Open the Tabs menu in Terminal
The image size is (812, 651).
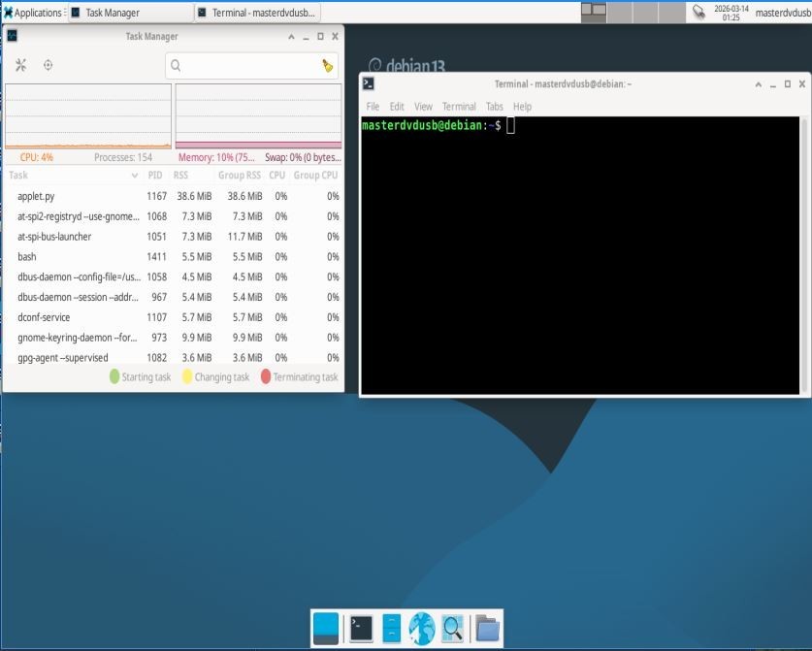[x=495, y=107]
